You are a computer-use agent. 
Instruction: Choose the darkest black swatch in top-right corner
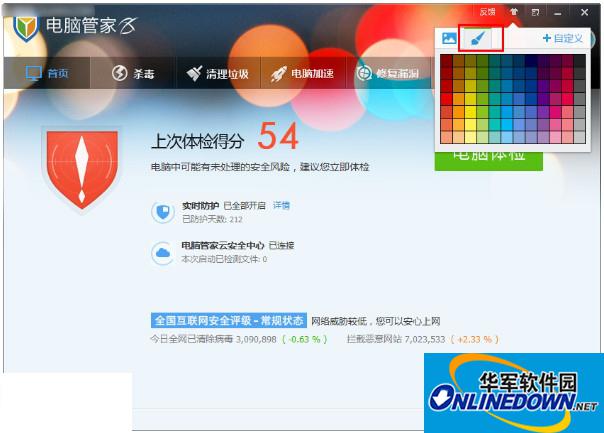click(x=580, y=61)
